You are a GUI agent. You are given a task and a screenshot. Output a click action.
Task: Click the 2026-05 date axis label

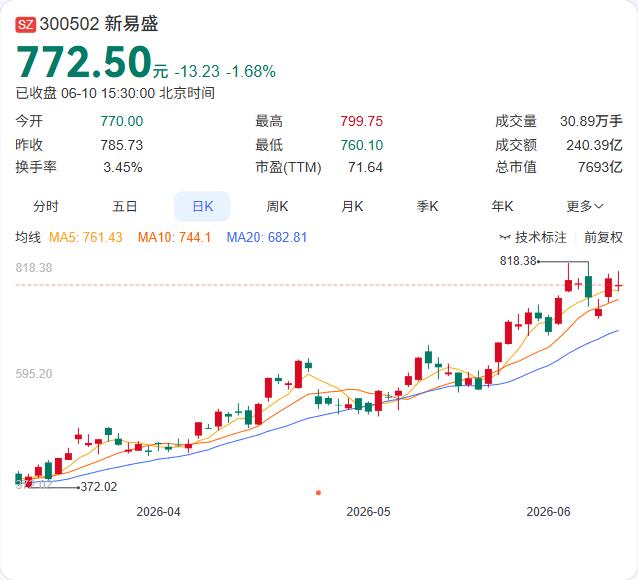tap(368, 512)
